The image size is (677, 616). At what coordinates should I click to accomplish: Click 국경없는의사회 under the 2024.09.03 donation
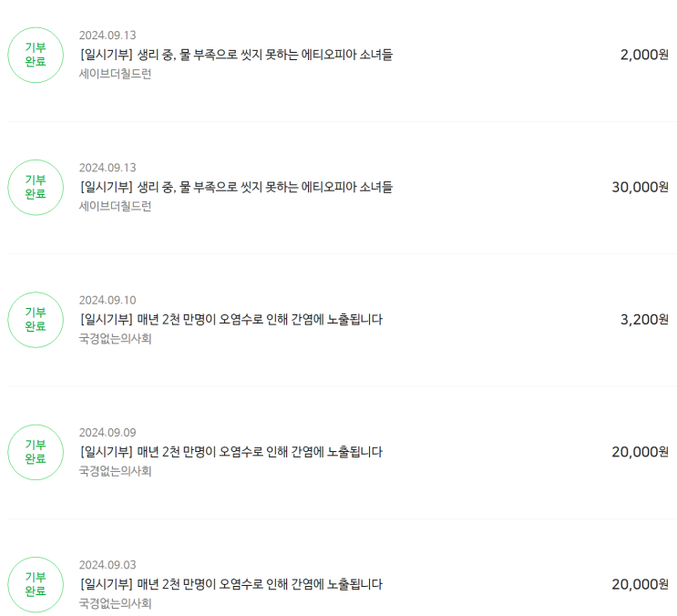coord(115,603)
